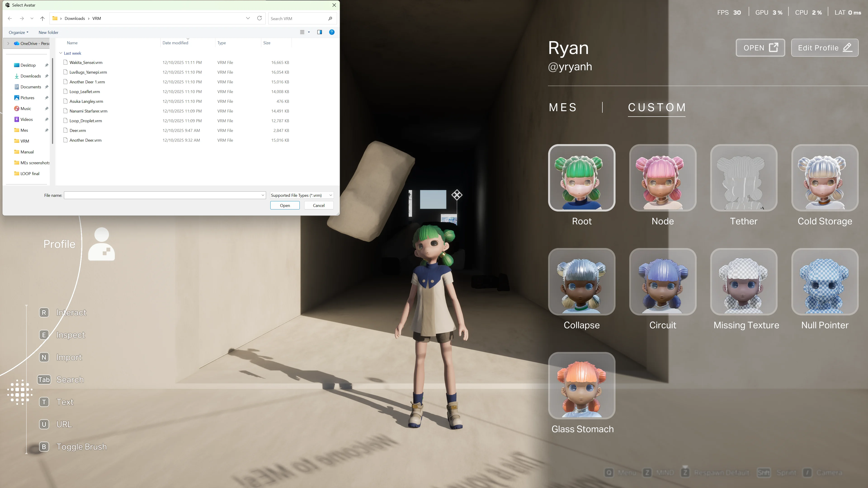868x488 pixels.
Task: Click the dotted grid menu icon
Action: pos(20,392)
